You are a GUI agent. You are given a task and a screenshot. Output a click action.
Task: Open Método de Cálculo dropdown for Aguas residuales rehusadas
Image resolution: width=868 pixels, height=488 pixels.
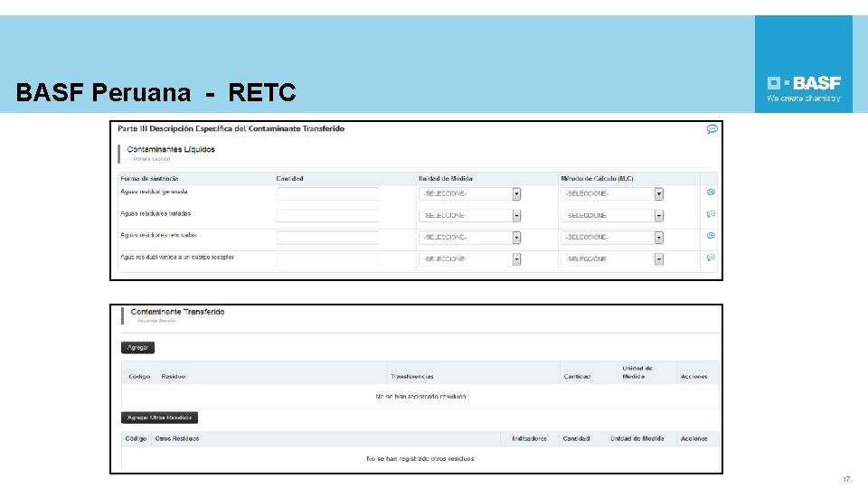pos(612,238)
